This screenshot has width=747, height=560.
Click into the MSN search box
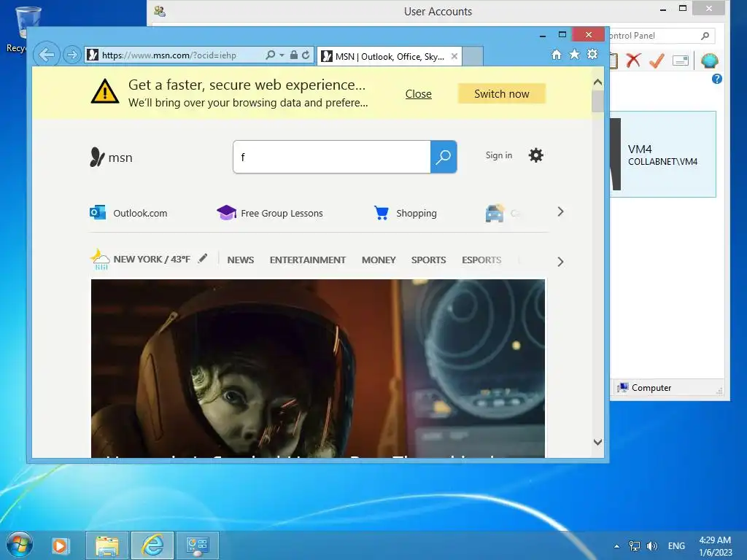tap(332, 157)
